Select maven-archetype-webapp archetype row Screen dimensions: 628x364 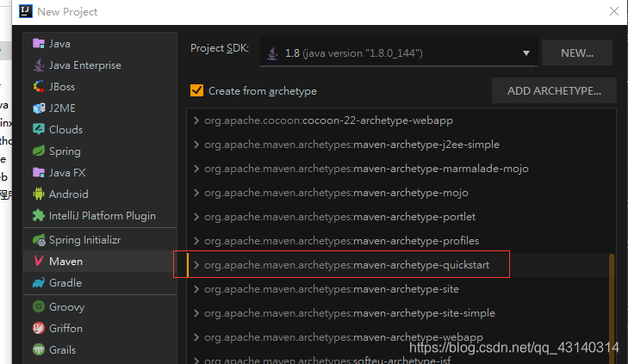401,337
